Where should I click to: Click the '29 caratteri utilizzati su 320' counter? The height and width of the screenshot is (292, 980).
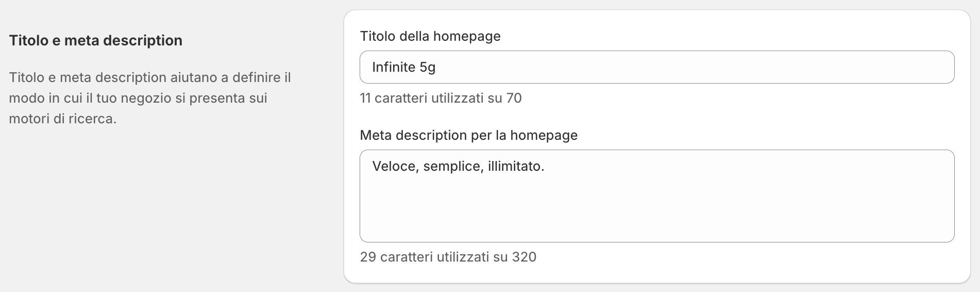448,257
